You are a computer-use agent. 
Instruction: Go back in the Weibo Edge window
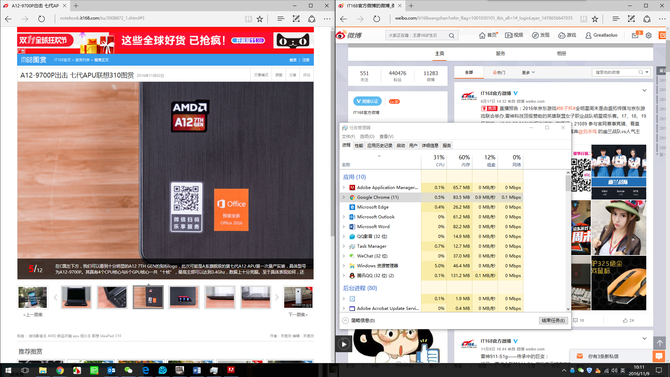point(344,19)
